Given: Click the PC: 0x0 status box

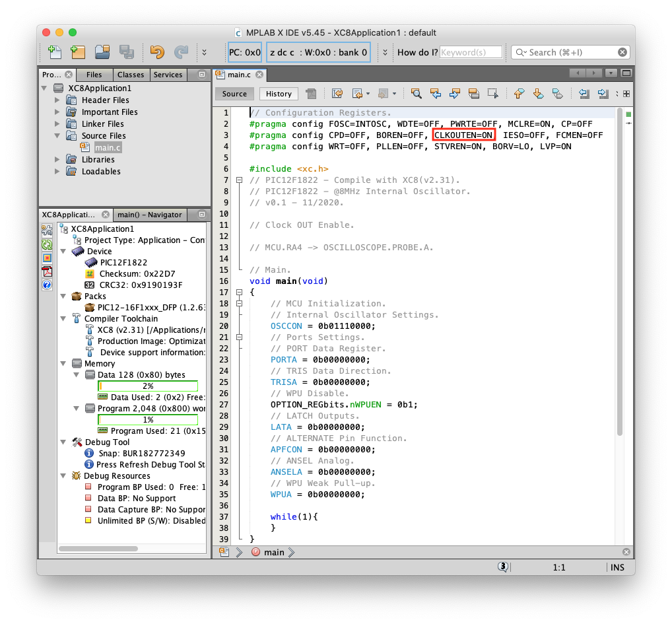Looking at the screenshot, I should tap(245, 52).
